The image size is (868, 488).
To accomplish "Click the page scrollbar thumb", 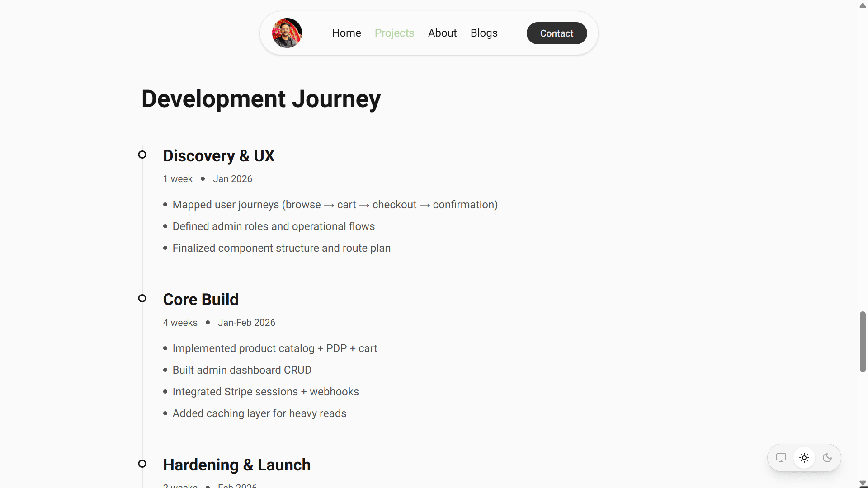I will 863,342.
